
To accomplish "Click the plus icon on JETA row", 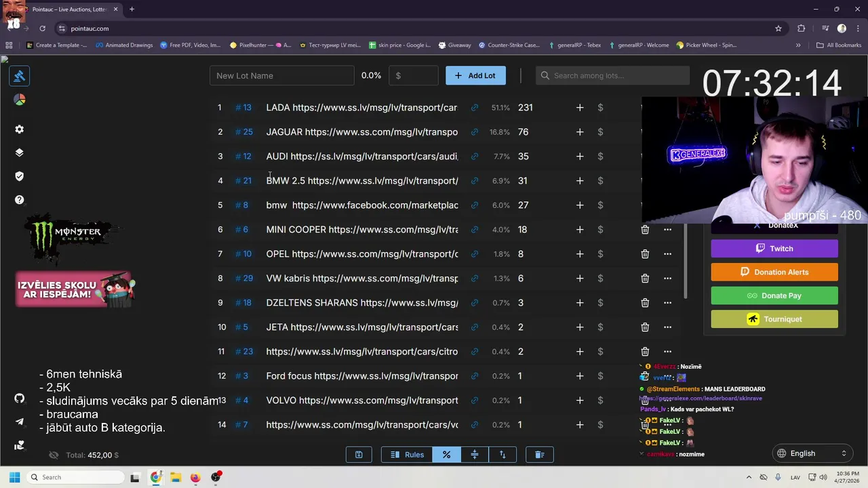I will pyautogui.click(x=580, y=327).
